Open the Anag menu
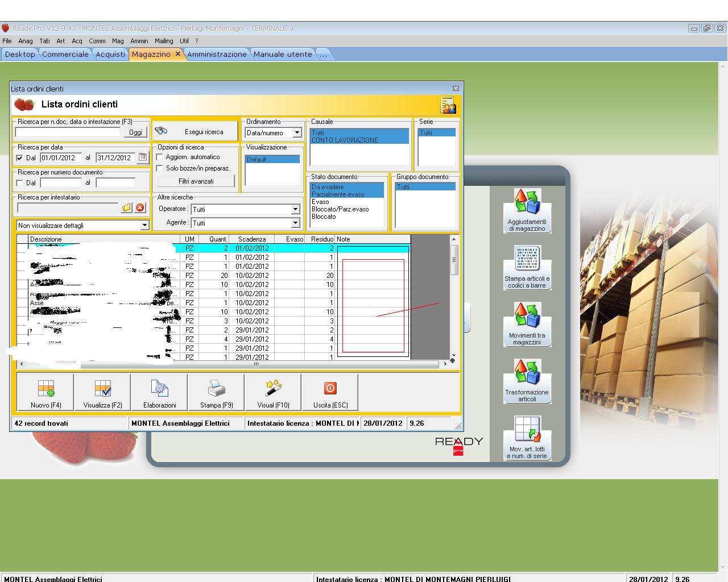Screen dimensions: 728x582 point(26,41)
